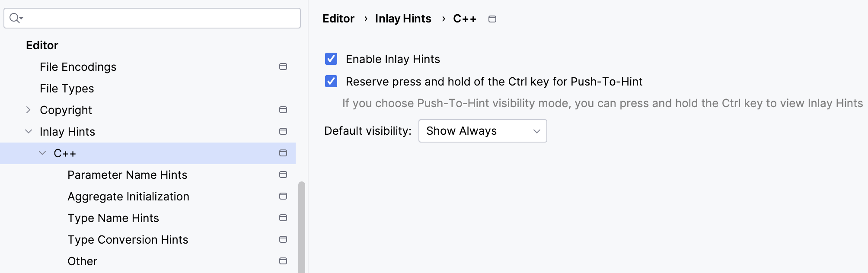Click the icon next to Parameter Name Hints

tap(283, 175)
